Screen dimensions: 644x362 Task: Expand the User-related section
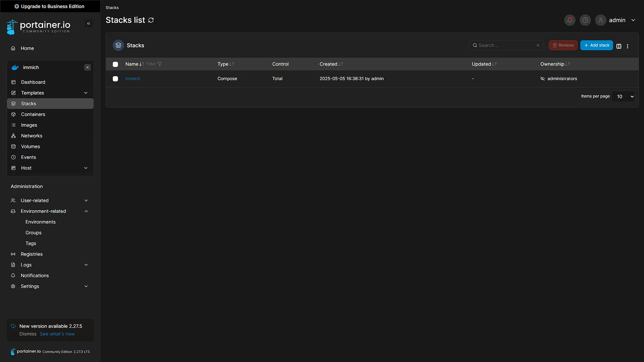point(86,200)
